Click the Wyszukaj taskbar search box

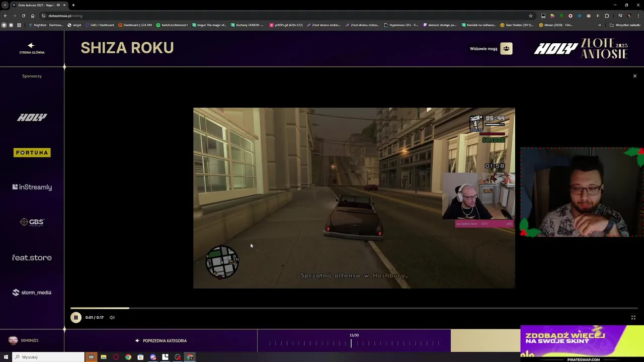[49, 357]
